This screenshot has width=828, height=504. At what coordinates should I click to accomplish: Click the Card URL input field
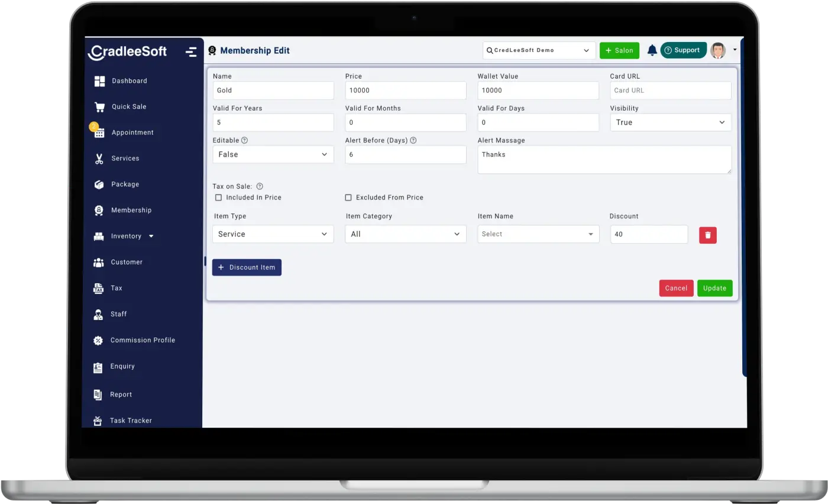pos(670,91)
